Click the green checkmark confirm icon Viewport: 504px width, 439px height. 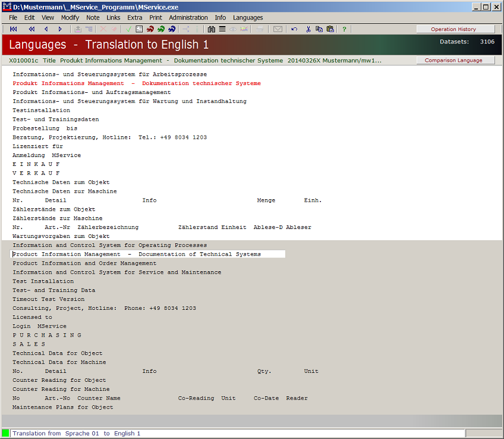coord(128,29)
